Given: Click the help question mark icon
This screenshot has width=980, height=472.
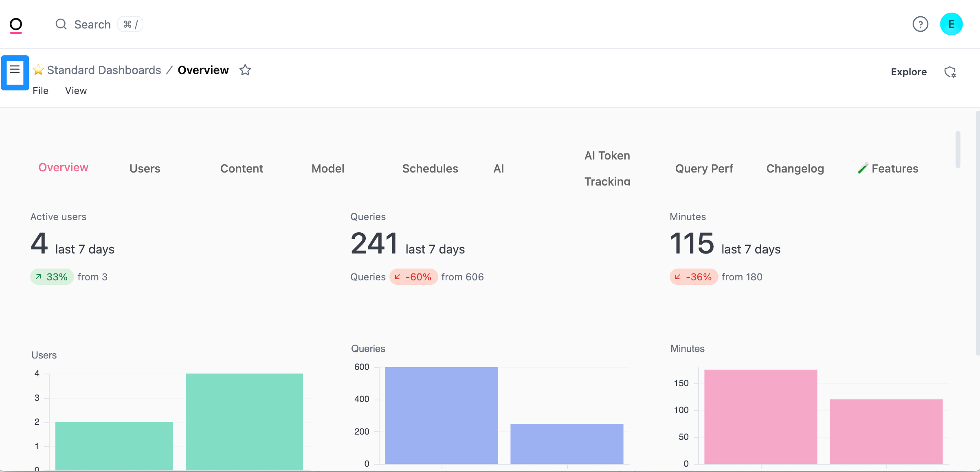Looking at the screenshot, I should 920,24.
